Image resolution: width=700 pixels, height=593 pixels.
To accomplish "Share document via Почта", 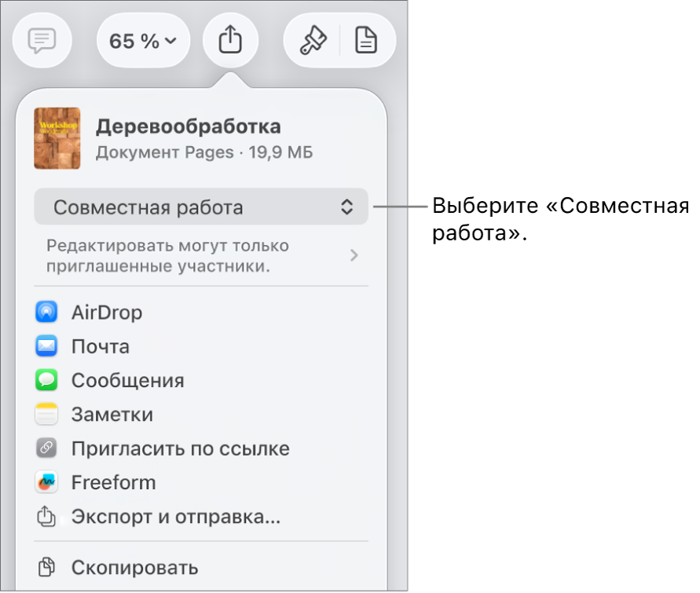I will click(101, 346).
